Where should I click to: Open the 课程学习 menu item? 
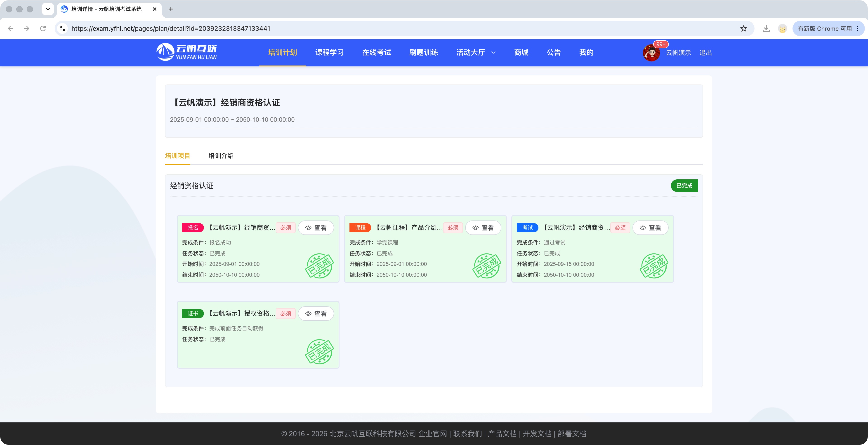330,52
